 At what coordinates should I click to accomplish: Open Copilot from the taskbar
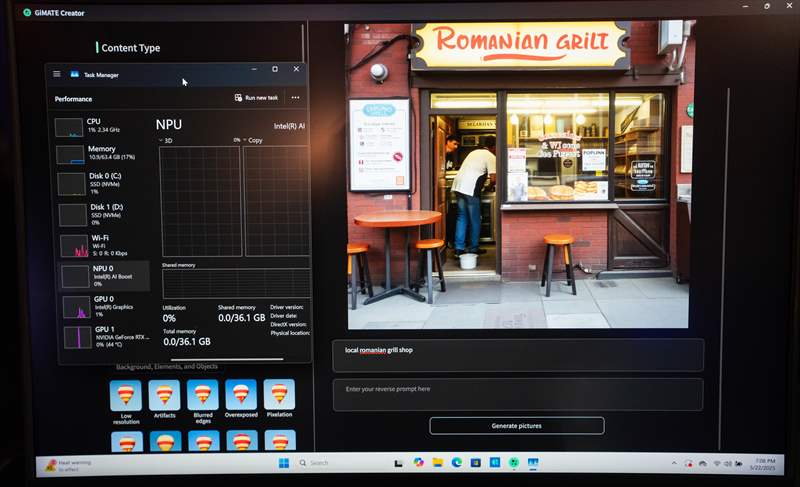418,463
